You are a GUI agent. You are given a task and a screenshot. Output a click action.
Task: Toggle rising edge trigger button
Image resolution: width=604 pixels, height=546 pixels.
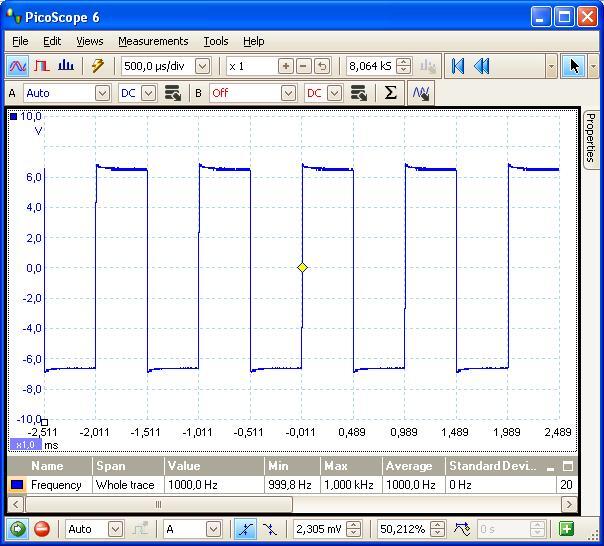pos(245,529)
